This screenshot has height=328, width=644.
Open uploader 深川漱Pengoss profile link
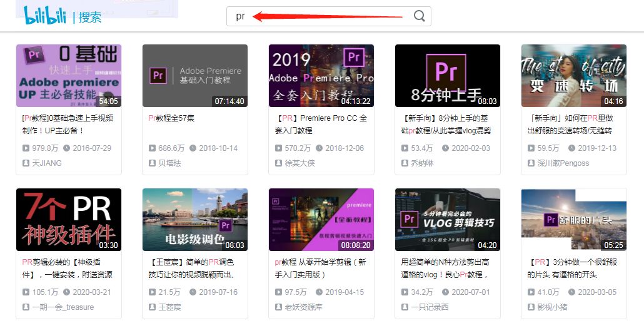pyautogui.click(x=563, y=163)
